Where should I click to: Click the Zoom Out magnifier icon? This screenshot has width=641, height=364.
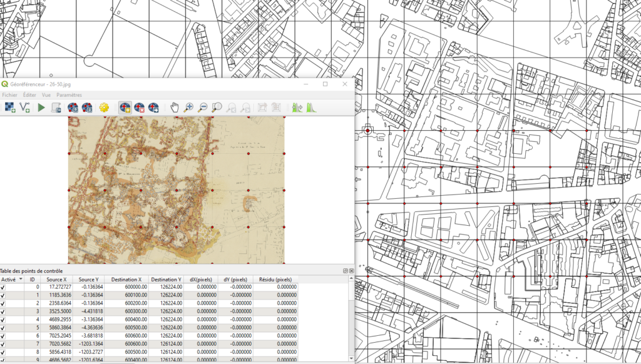click(203, 108)
